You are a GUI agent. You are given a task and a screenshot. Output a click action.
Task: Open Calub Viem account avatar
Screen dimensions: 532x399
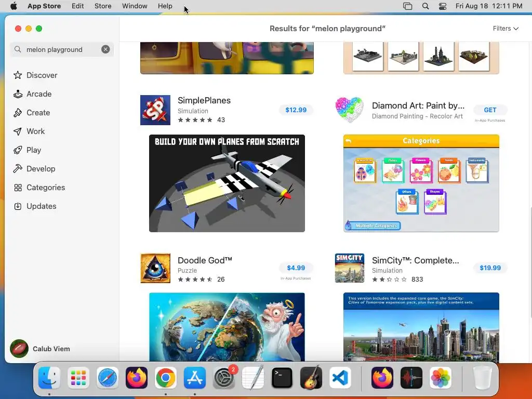[19, 349]
